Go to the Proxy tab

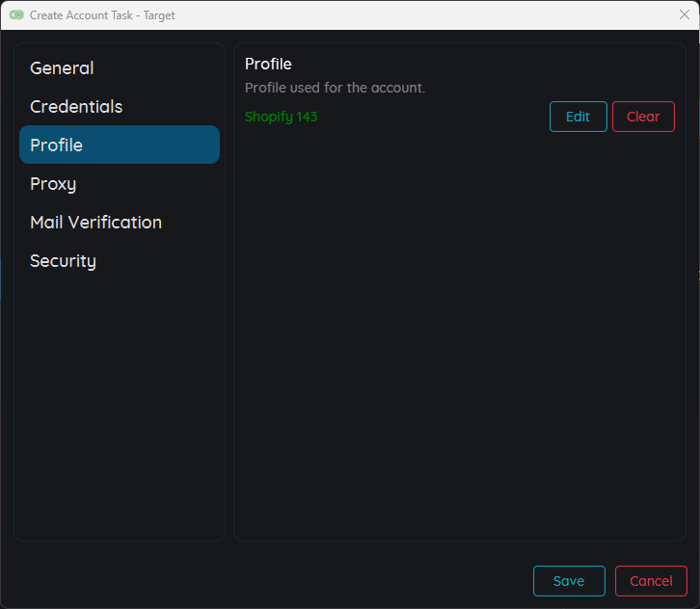tap(53, 184)
